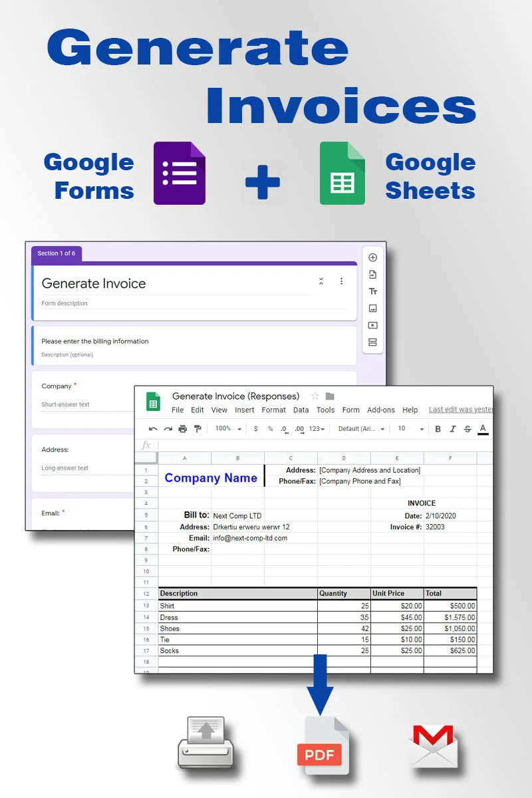This screenshot has width=532, height=798.
Task: Open the View menu in Sheets
Action: (219, 410)
